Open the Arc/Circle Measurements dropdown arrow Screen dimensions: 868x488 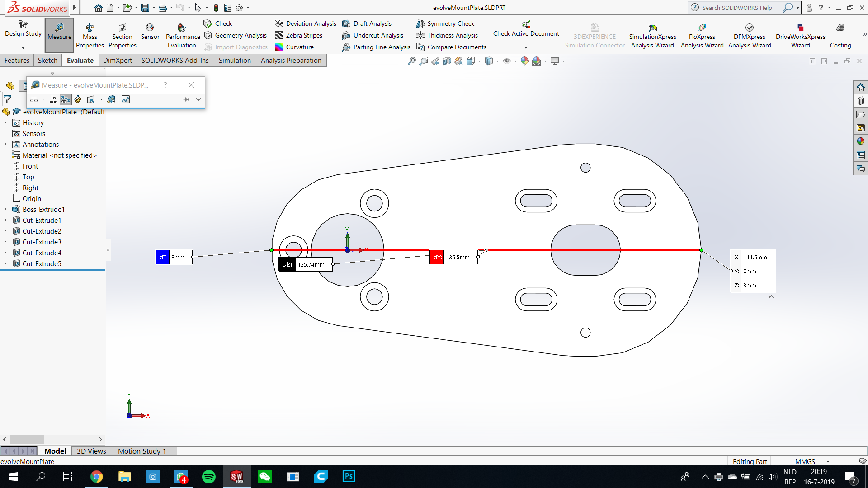point(44,99)
